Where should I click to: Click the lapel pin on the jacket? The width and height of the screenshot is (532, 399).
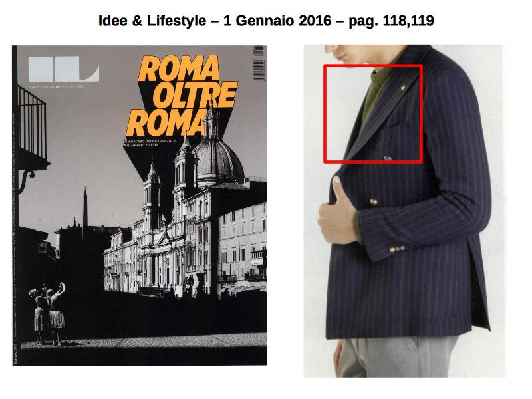coord(402,89)
